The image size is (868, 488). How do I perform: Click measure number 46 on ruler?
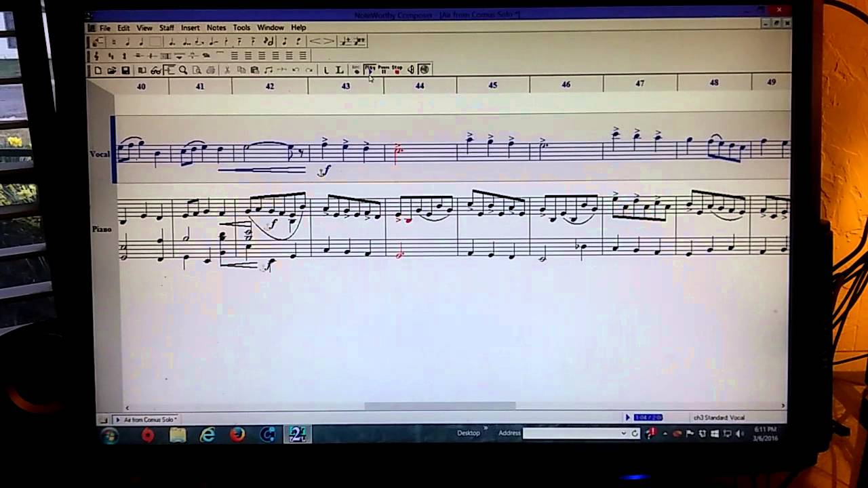(x=566, y=85)
